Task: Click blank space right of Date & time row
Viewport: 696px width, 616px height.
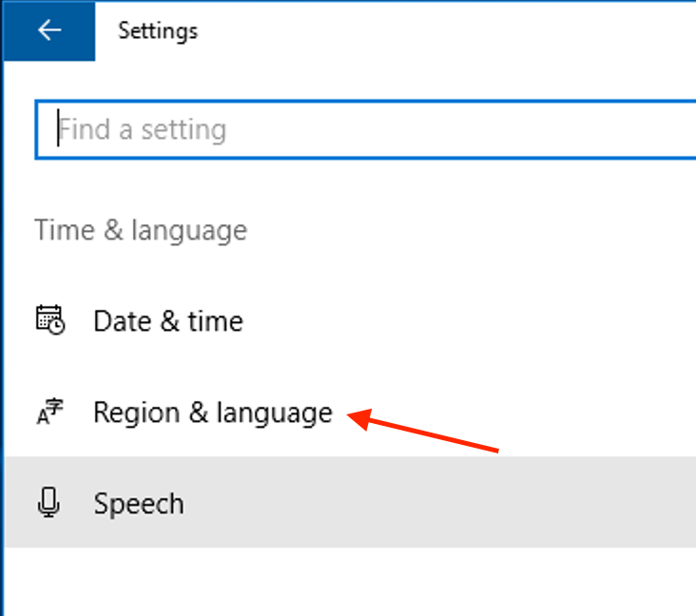Action: click(466, 321)
